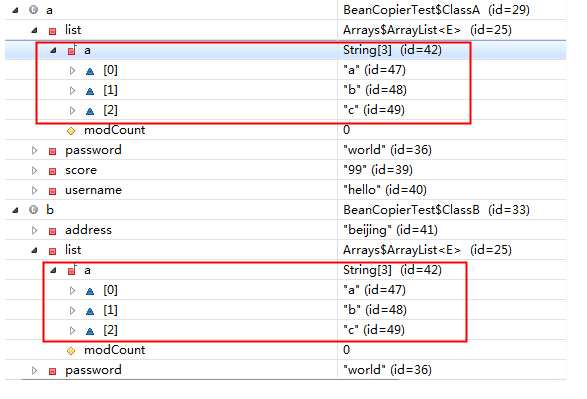
Task: Expand the address field
Action: point(34,230)
